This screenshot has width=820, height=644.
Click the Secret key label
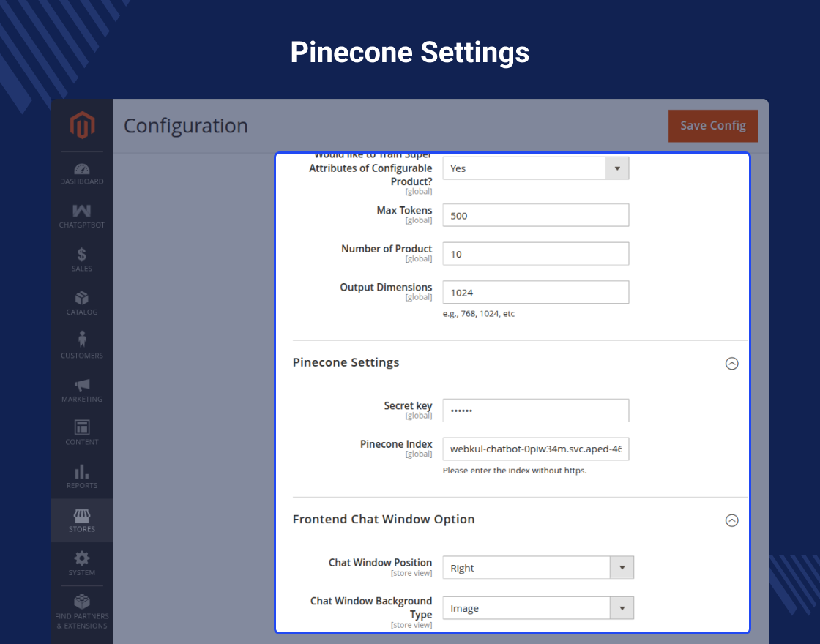(408, 405)
